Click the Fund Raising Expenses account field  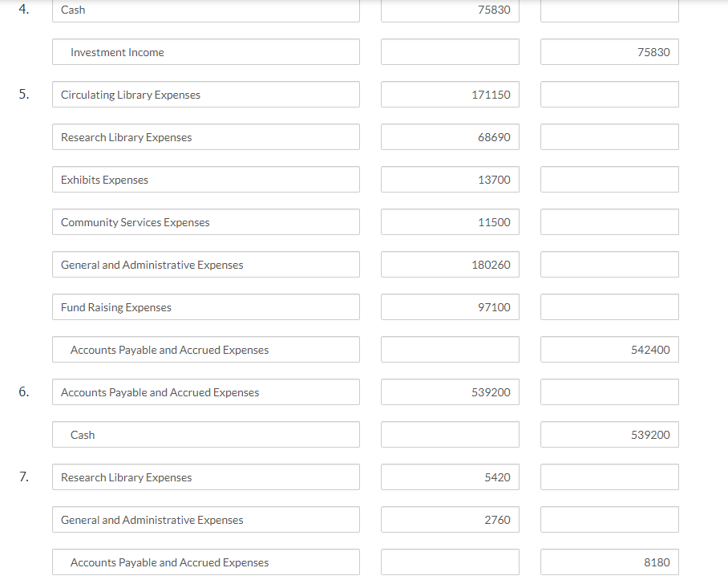tap(205, 306)
